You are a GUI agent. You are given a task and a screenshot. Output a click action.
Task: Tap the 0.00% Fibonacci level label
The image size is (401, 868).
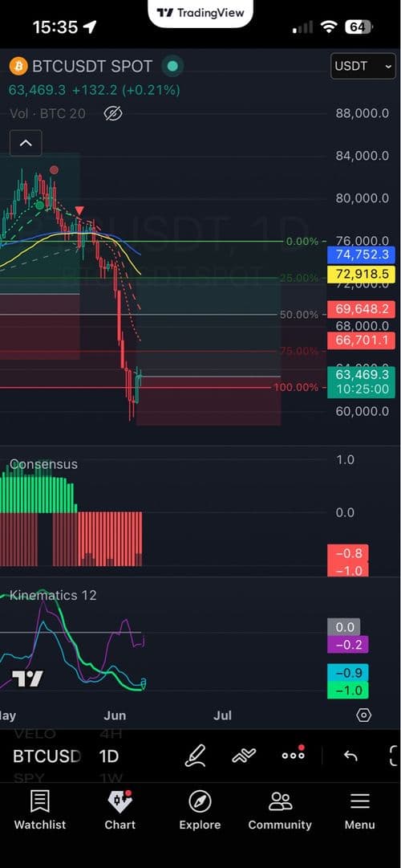point(302,242)
